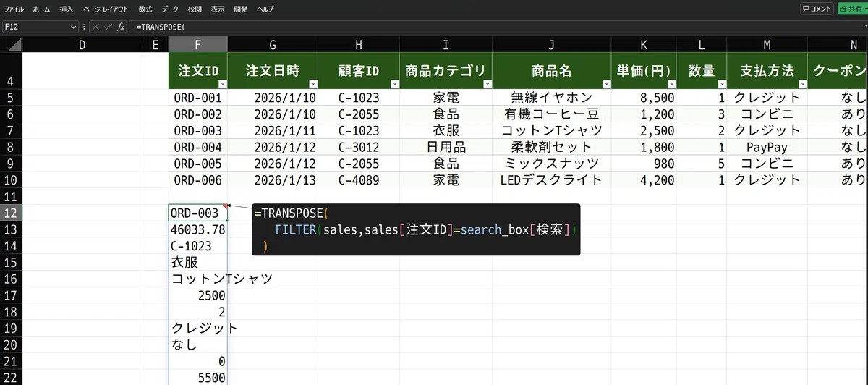Open the 数量 column filter dropdown
The image size is (868, 385).
tap(721, 84)
